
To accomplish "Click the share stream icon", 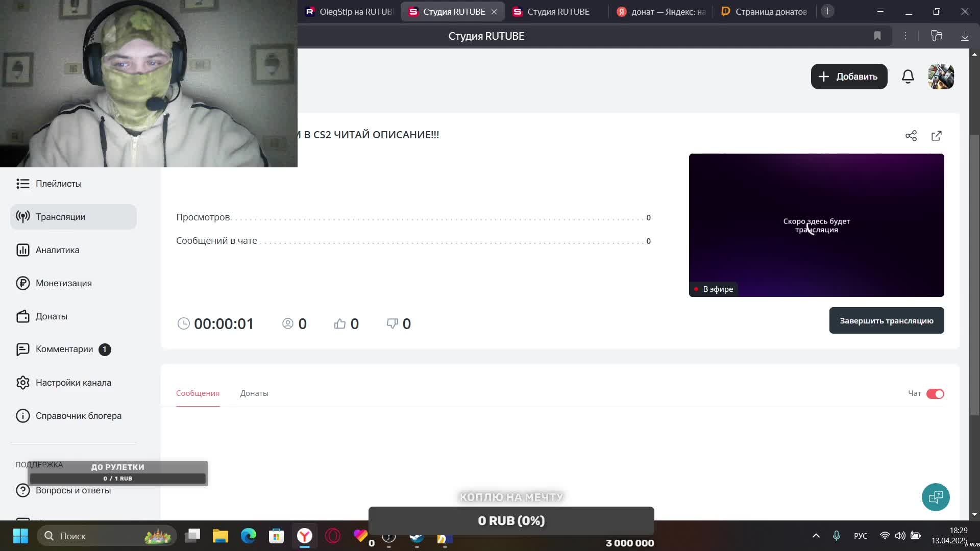I will point(911,136).
